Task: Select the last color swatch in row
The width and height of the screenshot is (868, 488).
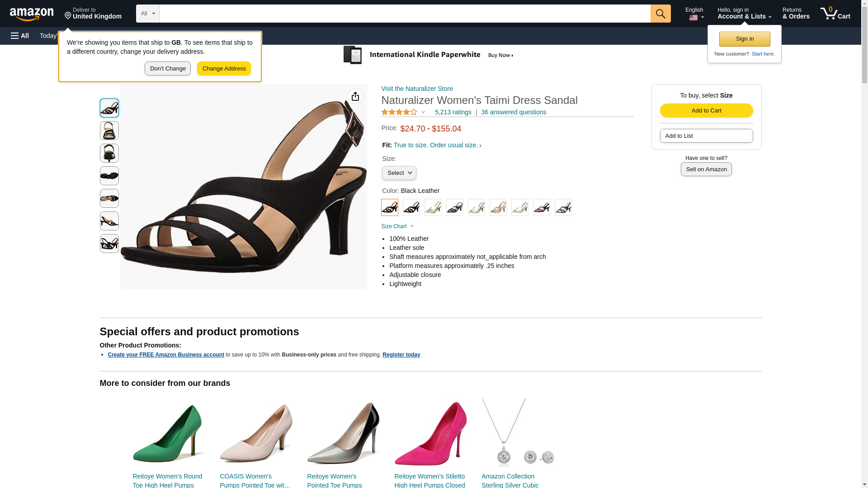Action: 563,207
